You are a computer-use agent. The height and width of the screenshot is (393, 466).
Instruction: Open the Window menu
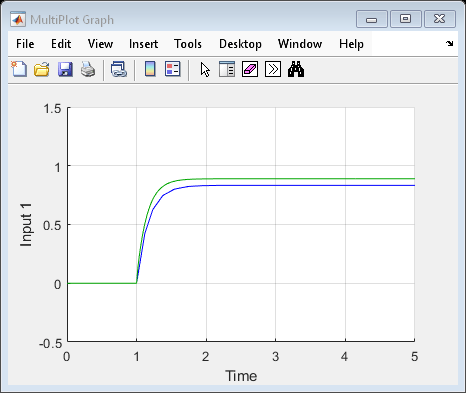[x=300, y=44]
